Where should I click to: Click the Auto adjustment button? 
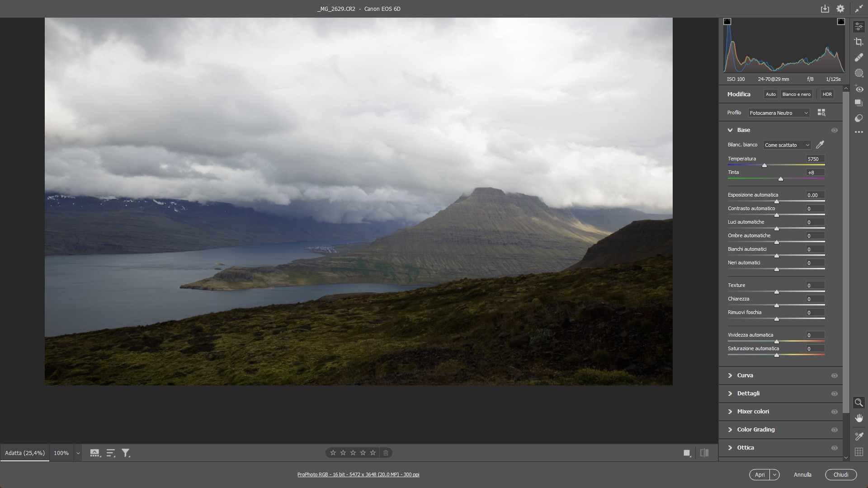(x=771, y=94)
